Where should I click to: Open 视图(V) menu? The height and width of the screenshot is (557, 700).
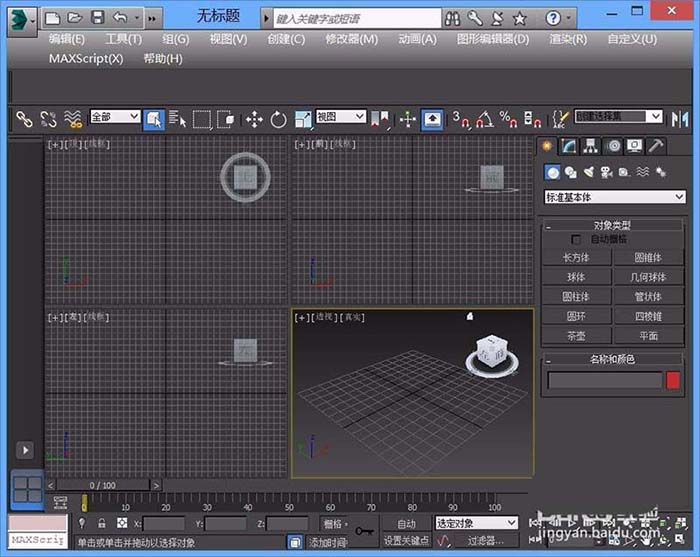(229, 39)
